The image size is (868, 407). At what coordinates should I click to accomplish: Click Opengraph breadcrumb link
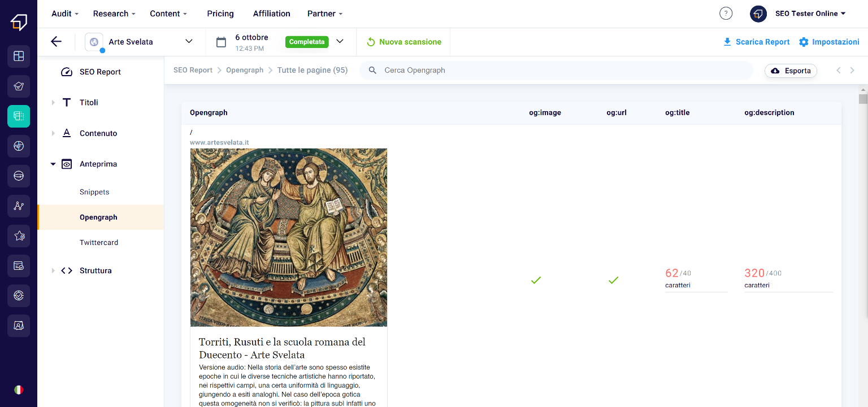pos(245,70)
